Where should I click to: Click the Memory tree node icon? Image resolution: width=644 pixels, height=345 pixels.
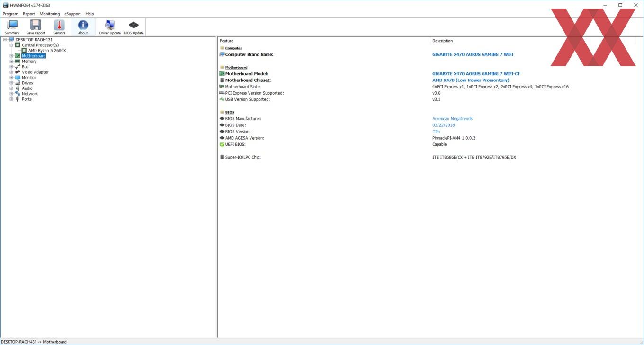tap(18, 61)
